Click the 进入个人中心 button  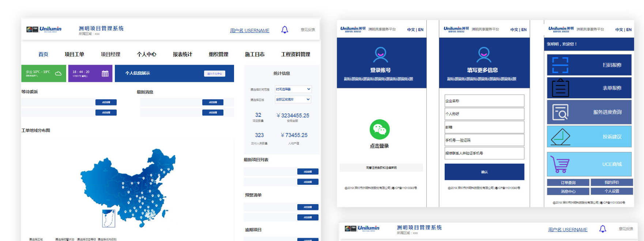coord(215,74)
